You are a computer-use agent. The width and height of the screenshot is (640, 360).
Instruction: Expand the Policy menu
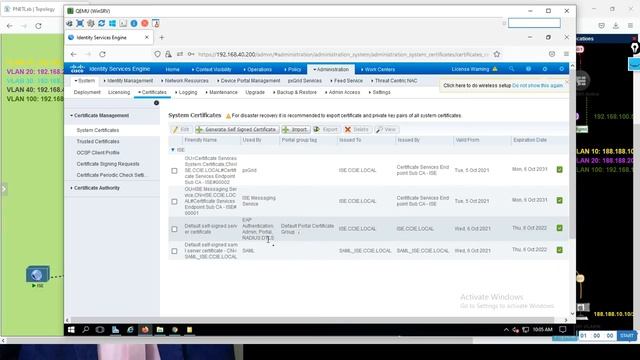292,69
